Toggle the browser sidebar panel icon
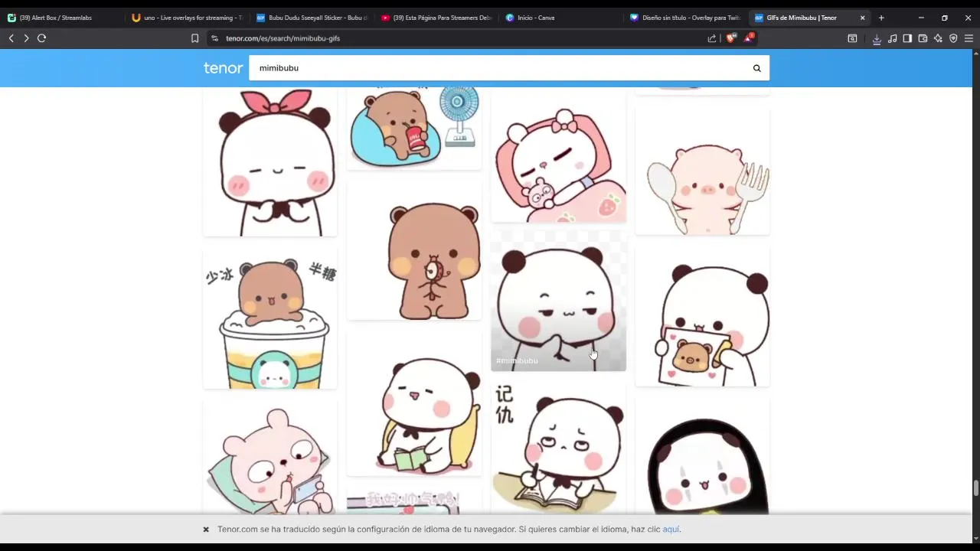This screenshot has width=980, height=551. [x=907, y=38]
